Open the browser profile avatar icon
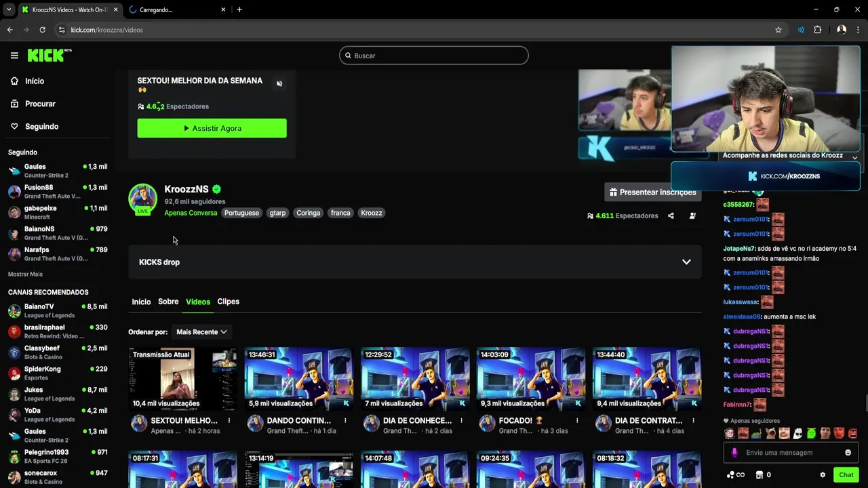868x488 pixels. pyautogui.click(x=842, y=30)
